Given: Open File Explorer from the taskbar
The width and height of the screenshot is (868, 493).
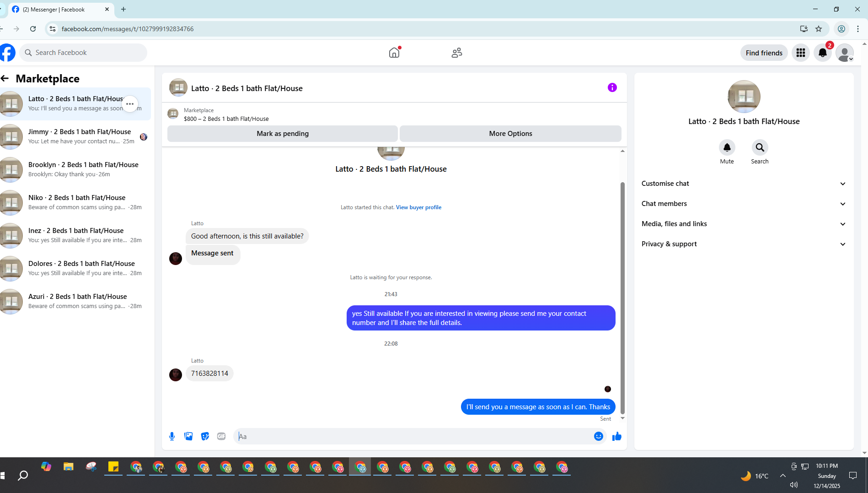Looking at the screenshot, I should coord(69,467).
